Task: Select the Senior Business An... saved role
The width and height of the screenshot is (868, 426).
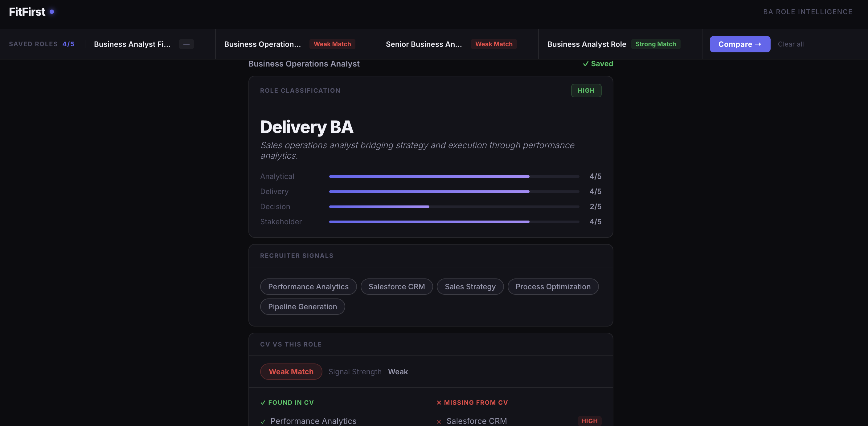Action: [424, 44]
